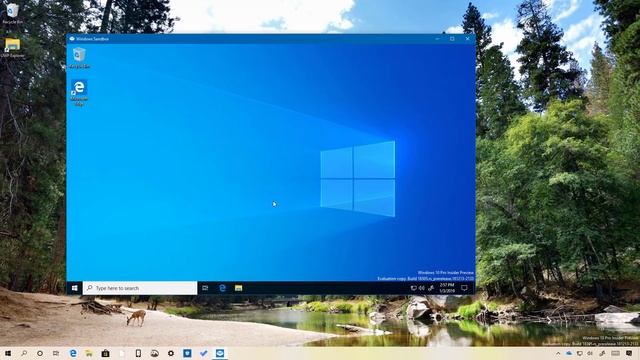Viewport: 640px width, 360px height.
Task: Open host Action Center notifications
Action: coord(630,353)
